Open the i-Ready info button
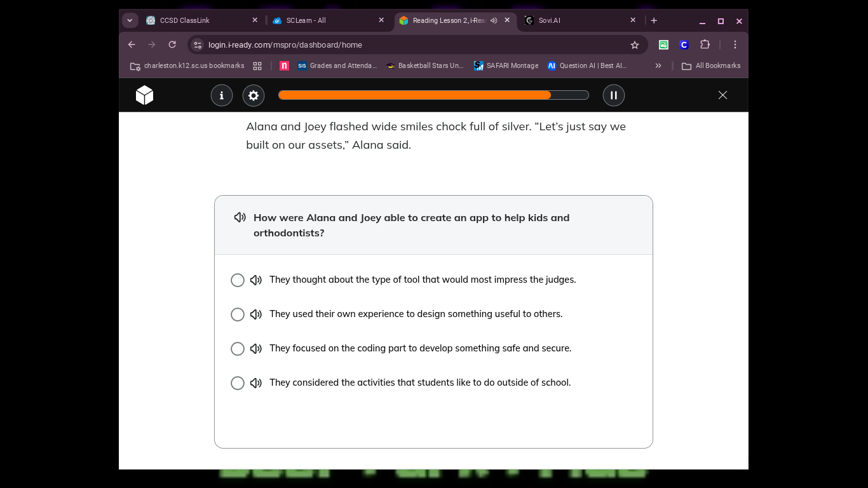 pyautogui.click(x=222, y=95)
